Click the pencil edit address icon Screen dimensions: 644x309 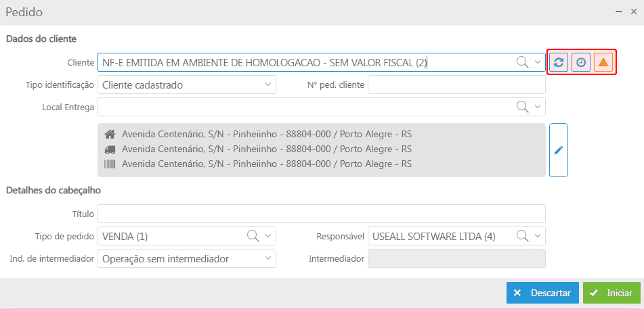(559, 150)
